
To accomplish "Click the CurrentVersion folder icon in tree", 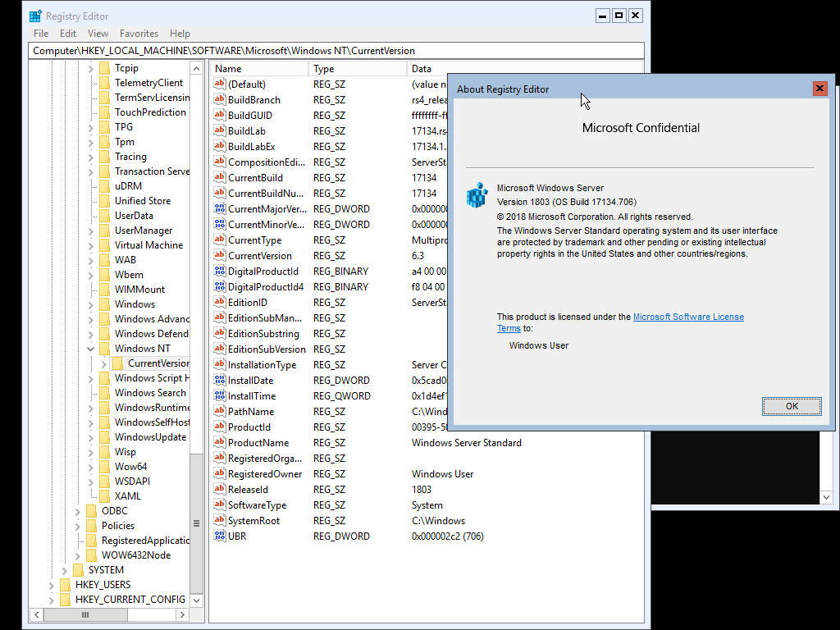I will click(x=117, y=363).
